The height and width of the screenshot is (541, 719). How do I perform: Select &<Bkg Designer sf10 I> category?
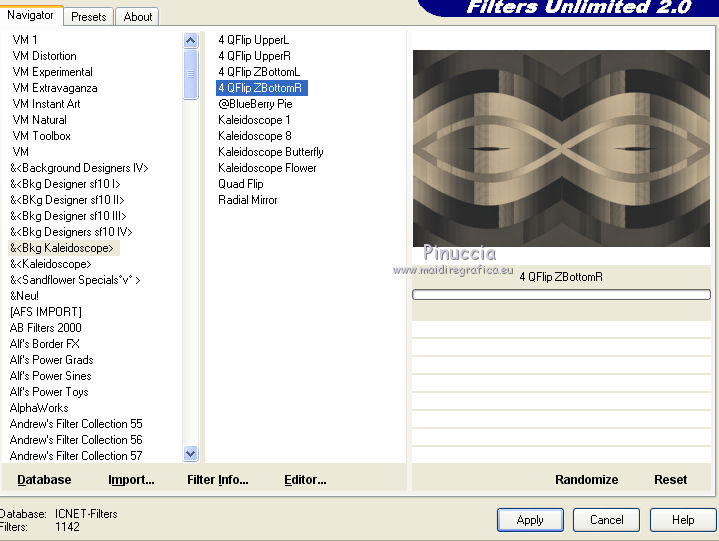point(65,184)
